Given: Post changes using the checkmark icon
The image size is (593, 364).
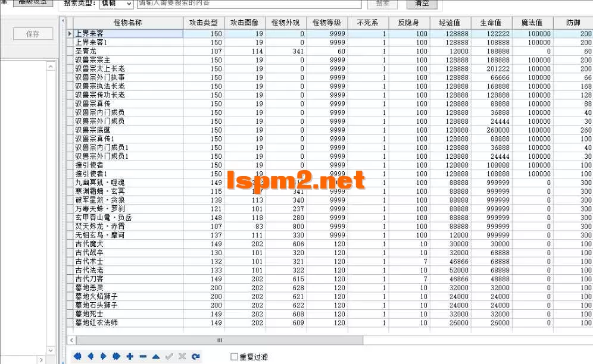Looking at the screenshot, I should pos(169,356).
